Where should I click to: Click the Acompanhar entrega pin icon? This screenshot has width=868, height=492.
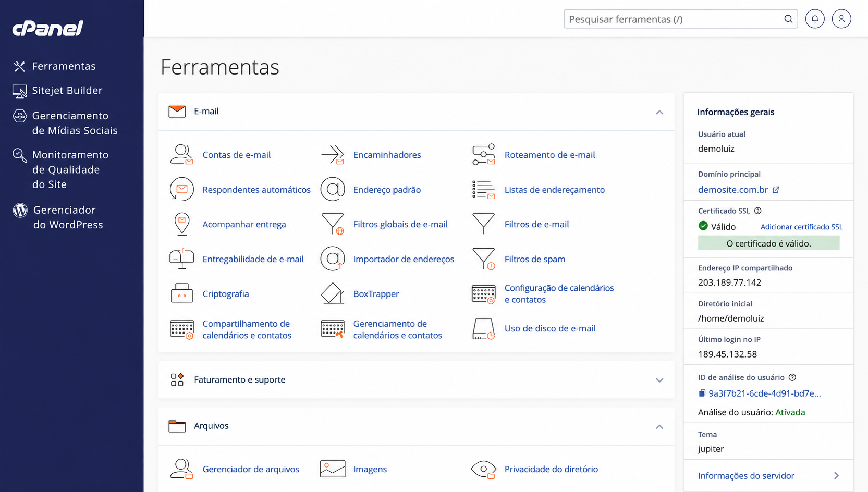pyautogui.click(x=181, y=224)
